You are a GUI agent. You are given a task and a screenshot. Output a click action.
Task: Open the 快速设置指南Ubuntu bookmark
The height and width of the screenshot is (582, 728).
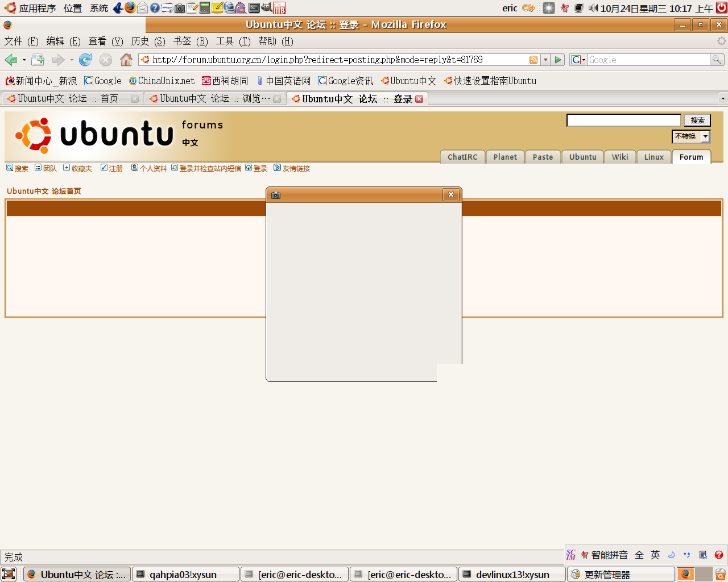(x=490, y=81)
